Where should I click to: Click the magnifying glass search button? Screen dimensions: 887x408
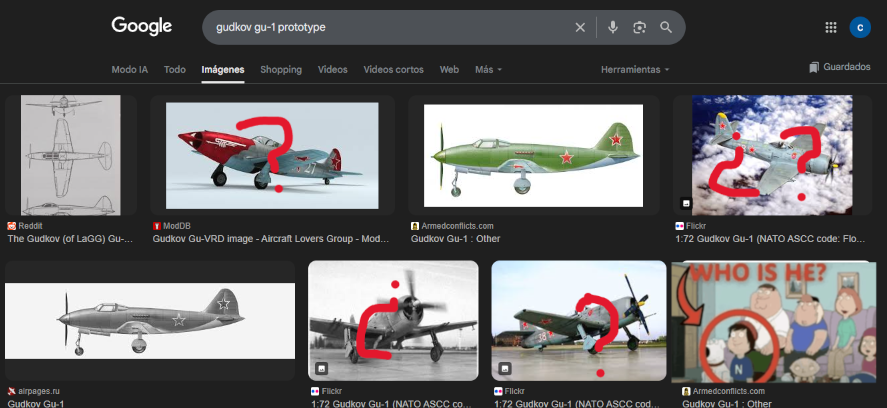point(666,27)
